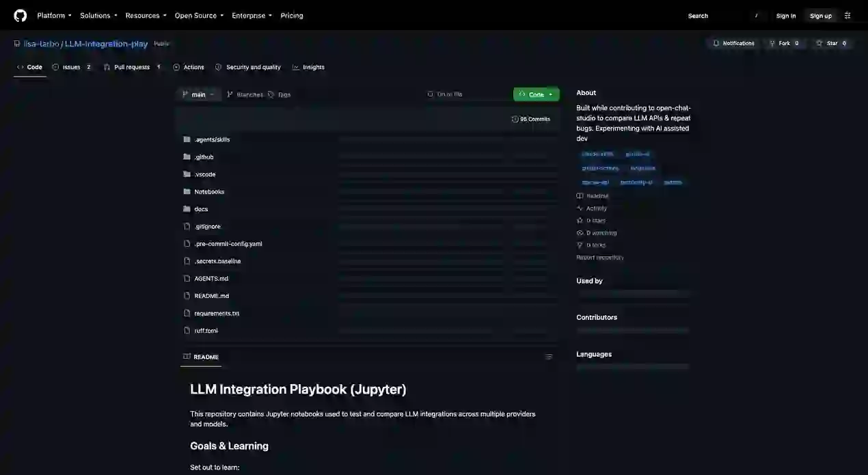The height and width of the screenshot is (475, 868).
Task: Open the header menu icon beside Sign up
Action: [x=847, y=16]
